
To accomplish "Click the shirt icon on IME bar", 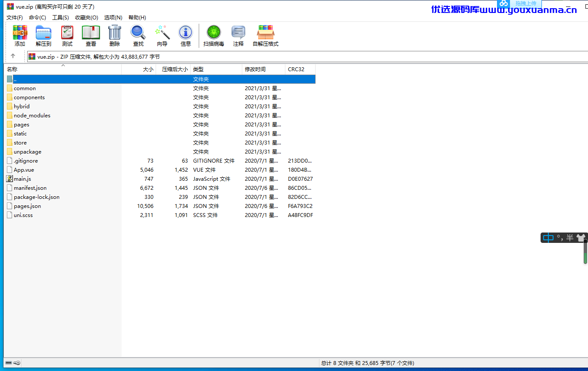I will coord(581,238).
